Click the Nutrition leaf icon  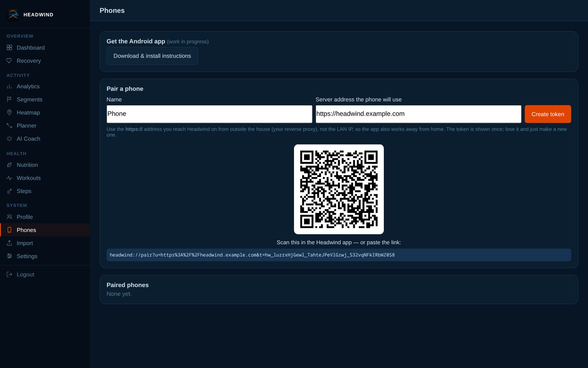click(x=9, y=165)
